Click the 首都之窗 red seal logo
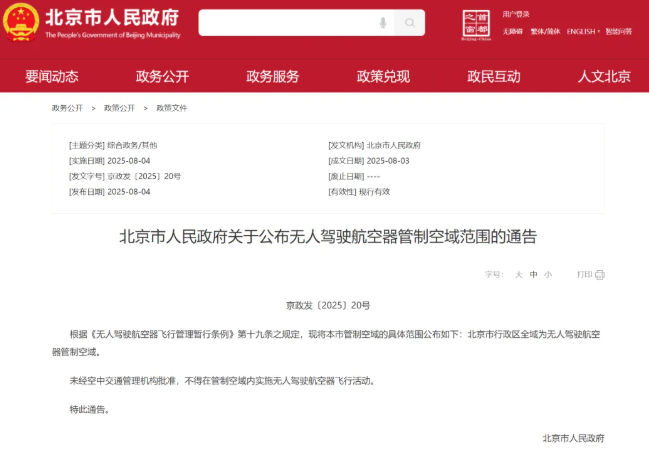The image size is (649, 449). 477,25
